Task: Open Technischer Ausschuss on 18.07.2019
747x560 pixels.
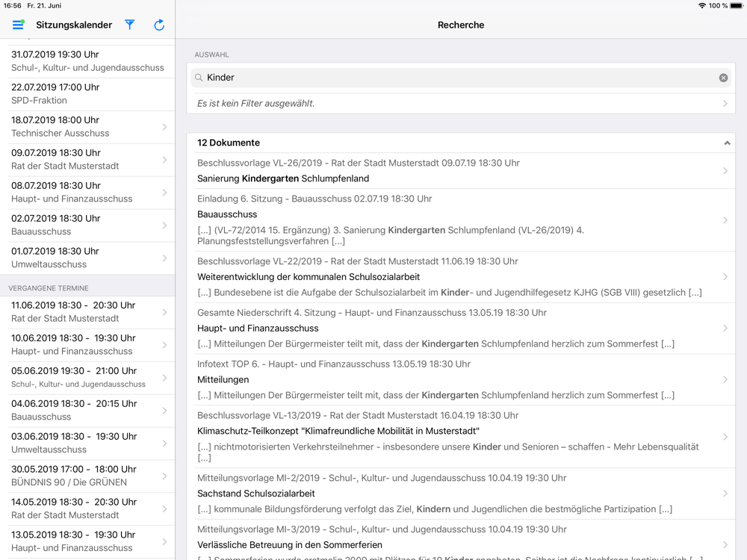Action: coord(87,127)
